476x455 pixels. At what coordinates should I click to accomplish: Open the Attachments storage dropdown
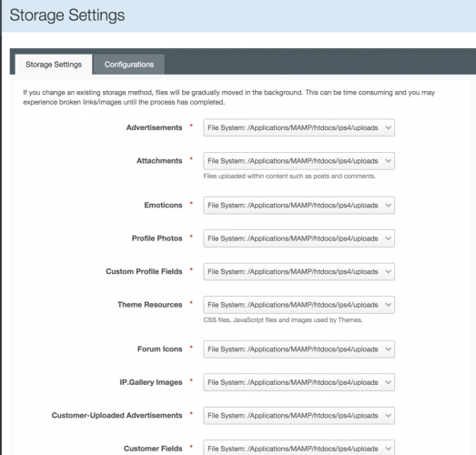[x=299, y=161]
